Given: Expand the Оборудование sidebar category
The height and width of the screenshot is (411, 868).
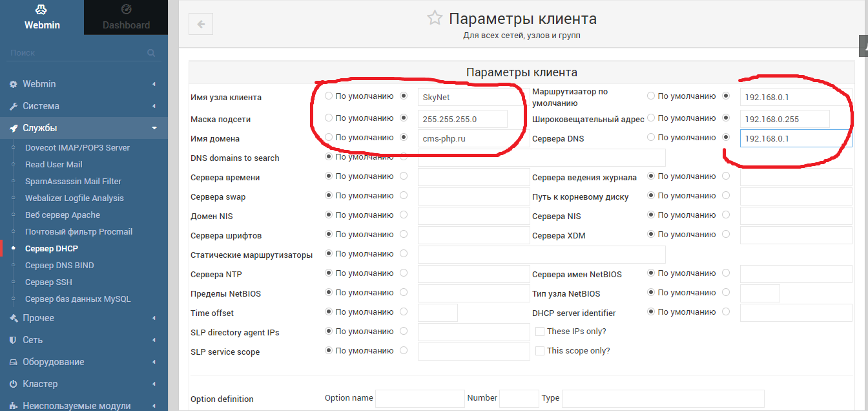Looking at the screenshot, I should tap(84, 362).
